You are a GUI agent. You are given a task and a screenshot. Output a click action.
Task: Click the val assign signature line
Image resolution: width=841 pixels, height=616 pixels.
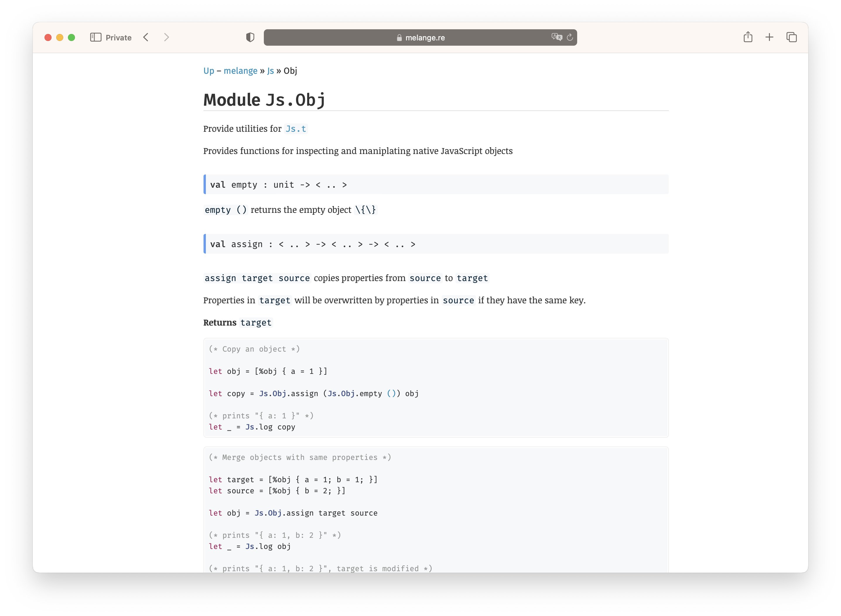click(x=436, y=244)
